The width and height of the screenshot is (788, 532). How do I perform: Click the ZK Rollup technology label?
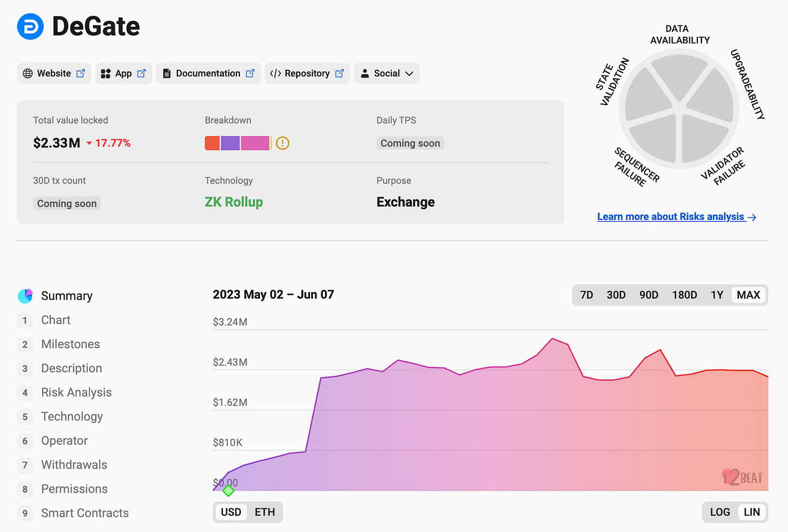tap(234, 202)
